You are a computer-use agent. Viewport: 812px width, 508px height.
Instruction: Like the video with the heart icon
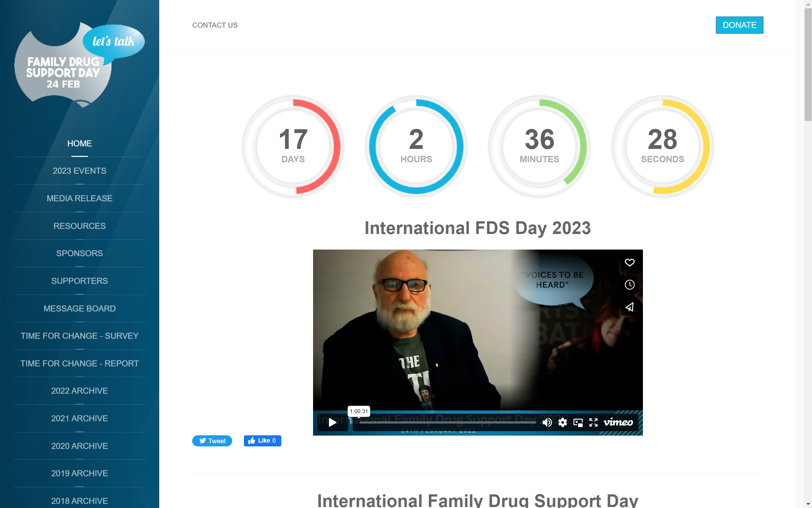tap(630, 262)
